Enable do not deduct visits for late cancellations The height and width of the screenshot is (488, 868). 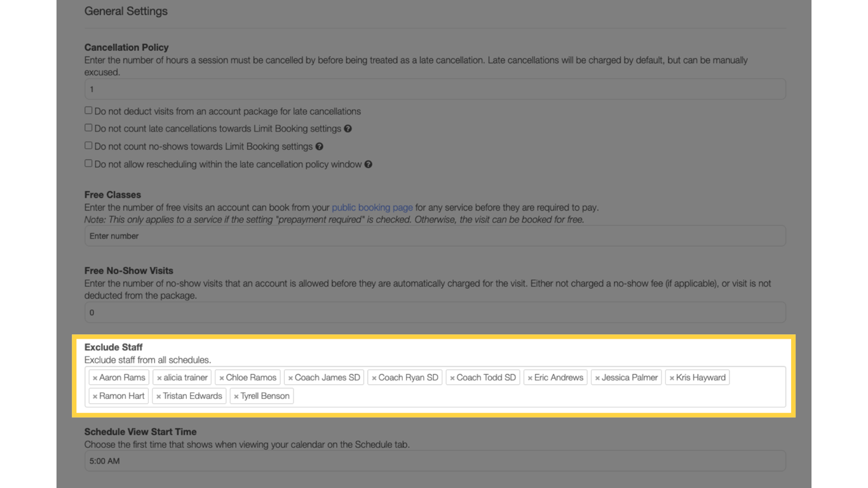pos(88,110)
